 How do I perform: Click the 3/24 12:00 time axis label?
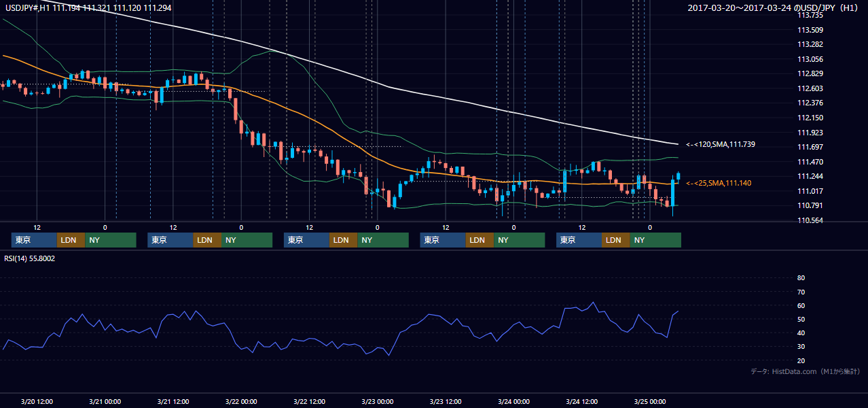click(582, 401)
